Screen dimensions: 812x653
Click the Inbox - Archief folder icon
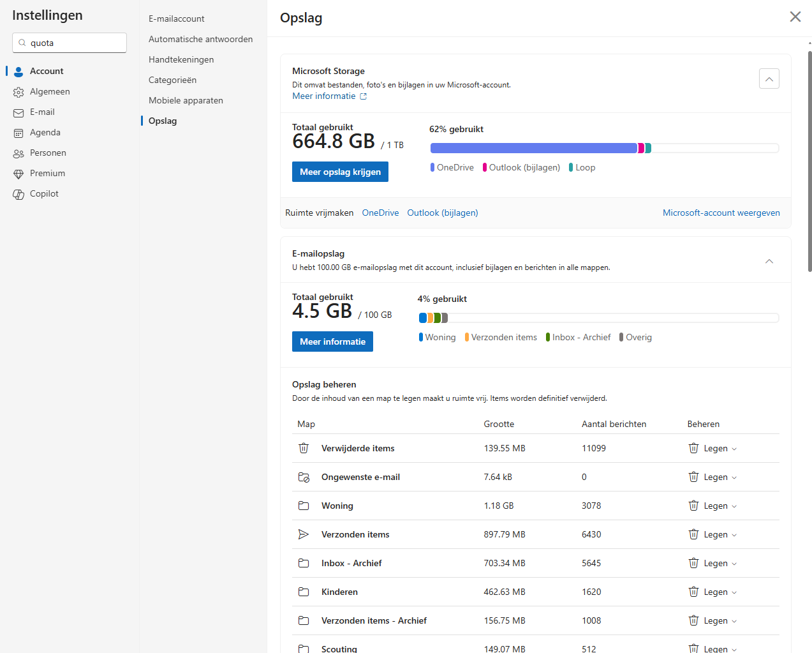[x=304, y=563]
